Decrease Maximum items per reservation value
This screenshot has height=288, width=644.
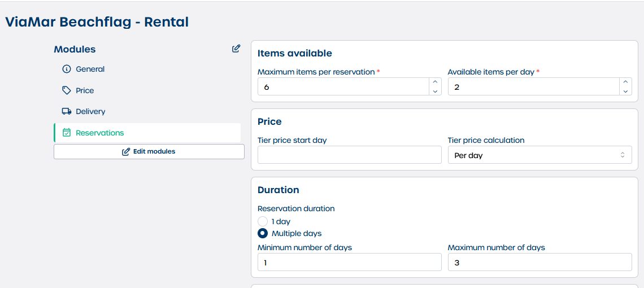click(x=435, y=91)
